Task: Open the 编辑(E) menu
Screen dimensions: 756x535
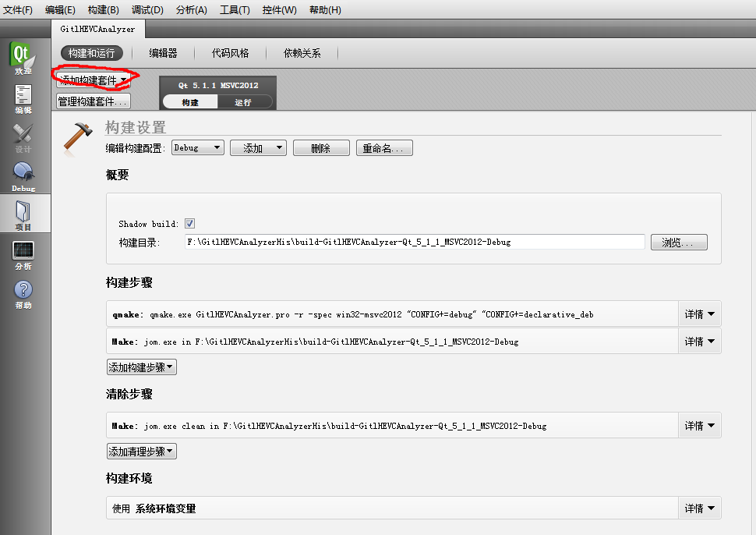Action: click(x=60, y=9)
